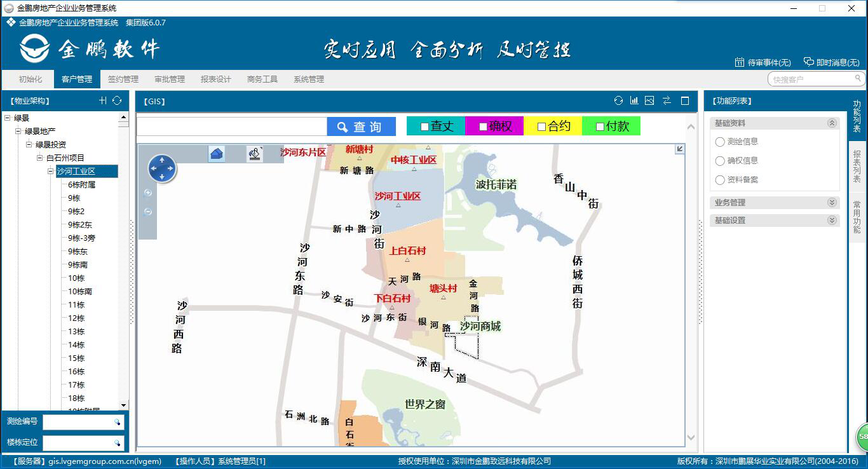The height and width of the screenshot is (469, 868).
Task: Maximize the GIS panel with square icon
Action: click(685, 100)
